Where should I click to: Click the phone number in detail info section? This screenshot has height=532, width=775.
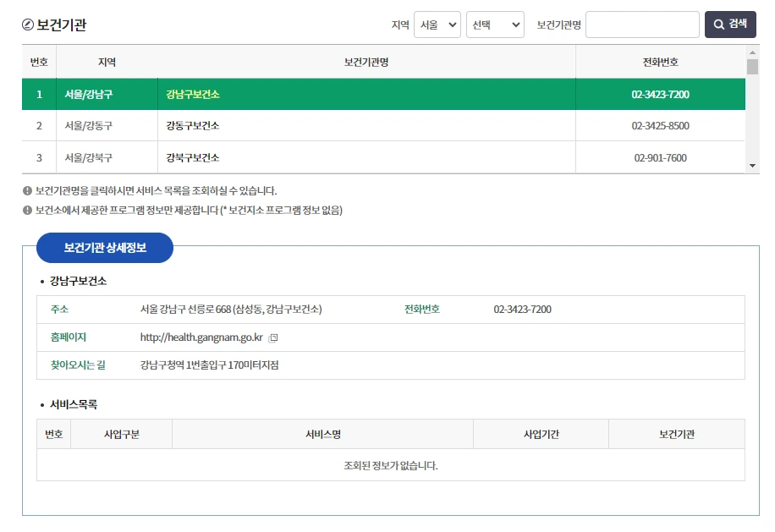point(522,310)
